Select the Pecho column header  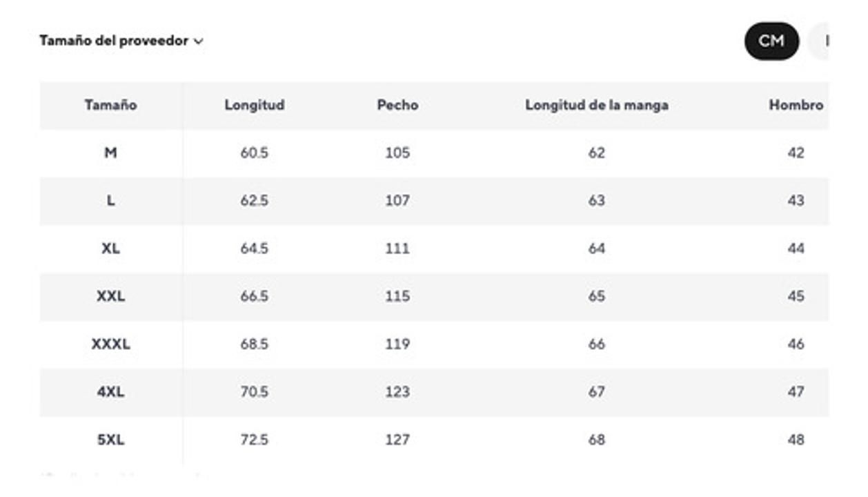pos(397,105)
